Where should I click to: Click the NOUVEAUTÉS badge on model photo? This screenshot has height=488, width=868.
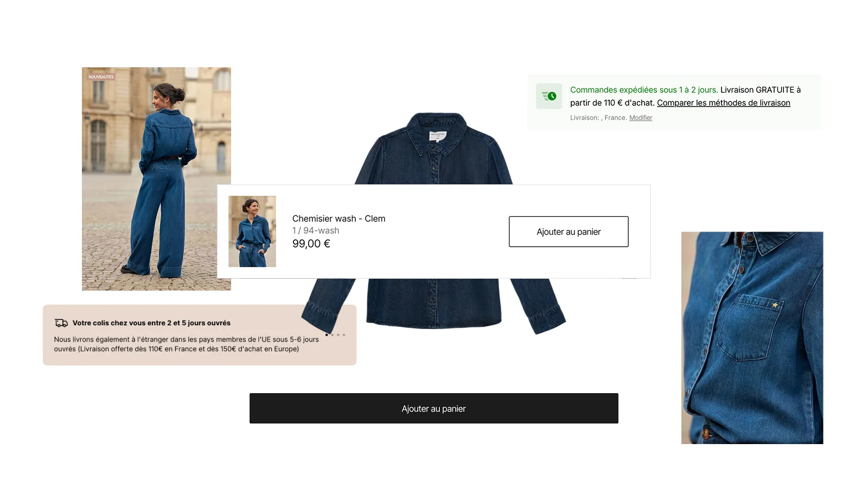[x=101, y=77]
